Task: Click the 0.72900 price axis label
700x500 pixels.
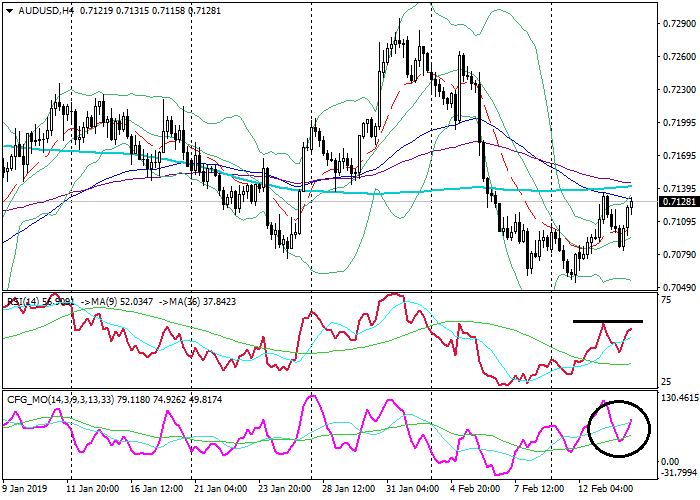Action: pyautogui.click(x=676, y=25)
